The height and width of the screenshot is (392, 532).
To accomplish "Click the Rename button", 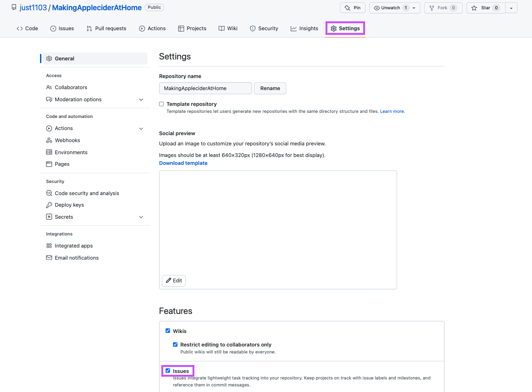I will 270,88.
